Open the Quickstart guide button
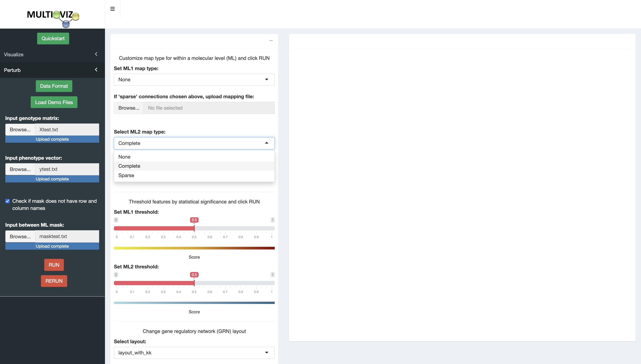Image resolution: width=641 pixels, height=364 pixels. [x=53, y=38]
